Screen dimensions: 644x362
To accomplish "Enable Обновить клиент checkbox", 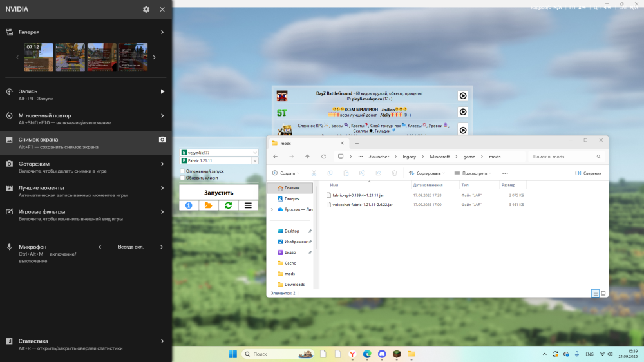I will [x=182, y=178].
